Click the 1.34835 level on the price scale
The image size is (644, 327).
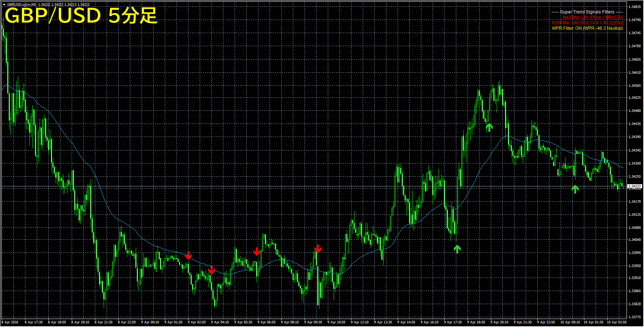(x=635, y=7)
